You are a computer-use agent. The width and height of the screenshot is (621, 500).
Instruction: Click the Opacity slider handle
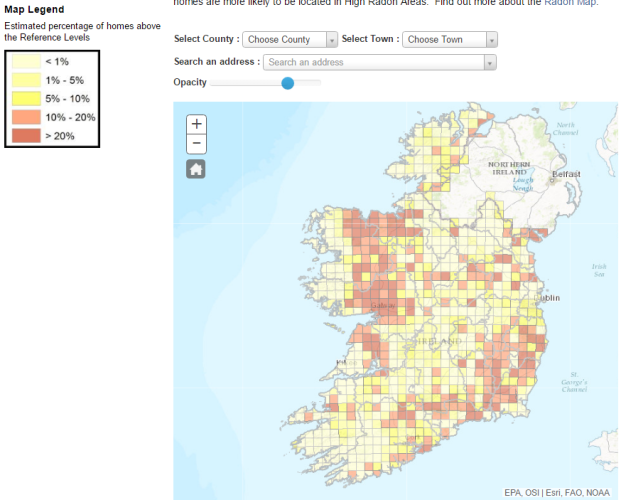pos(288,83)
